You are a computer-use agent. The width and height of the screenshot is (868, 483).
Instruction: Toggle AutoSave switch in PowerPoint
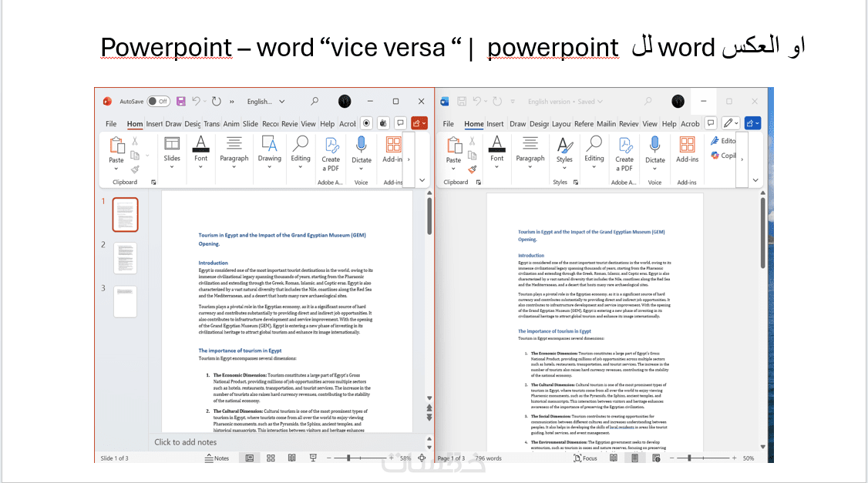pyautogui.click(x=158, y=101)
